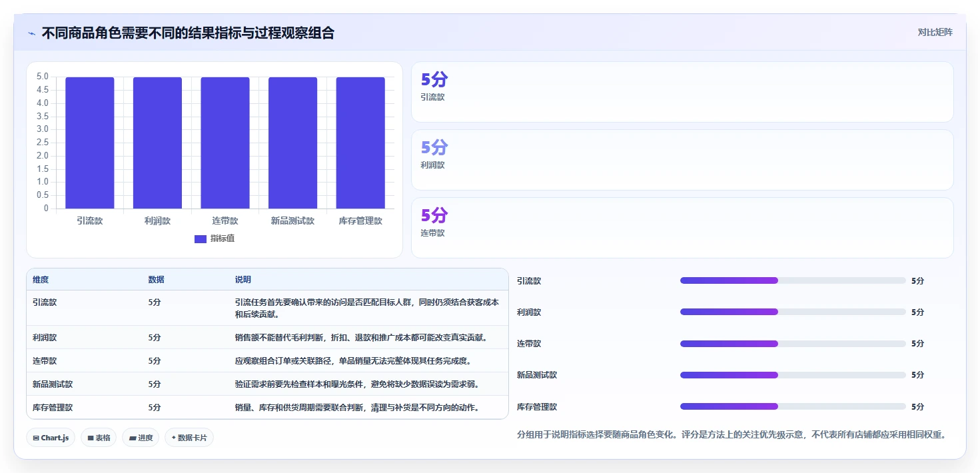Image resolution: width=980 pixels, height=473 pixels.
Task: Click the 连带款 progress bar
Action: point(793,344)
